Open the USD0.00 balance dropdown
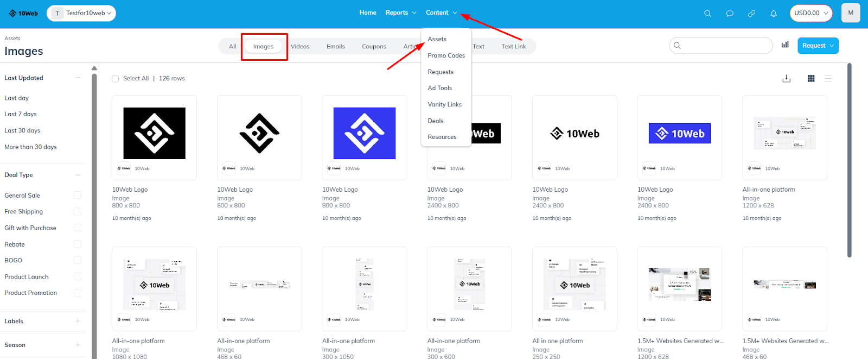 [811, 13]
